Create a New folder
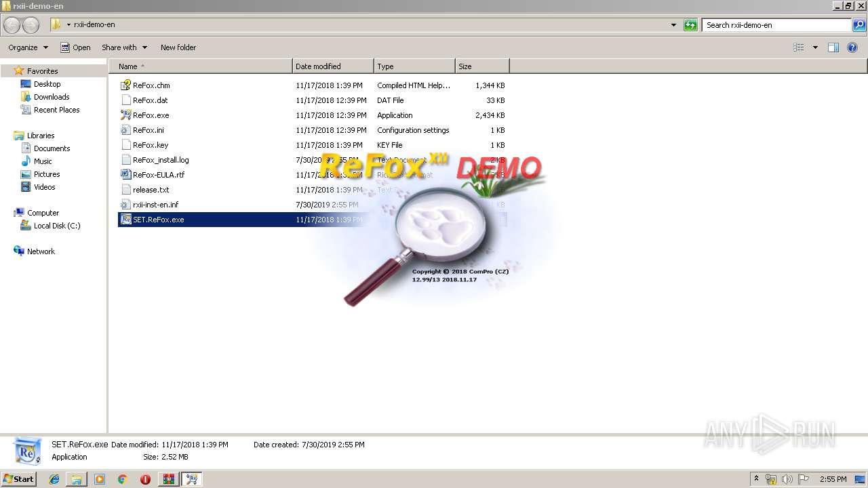Image resolution: width=868 pixels, height=488 pixels. pos(178,47)
